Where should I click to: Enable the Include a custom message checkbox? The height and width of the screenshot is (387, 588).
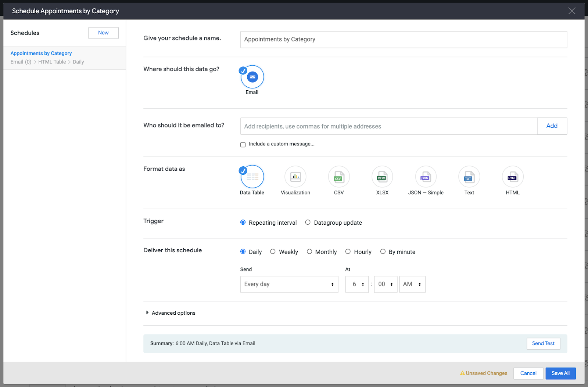pos(243,145)
